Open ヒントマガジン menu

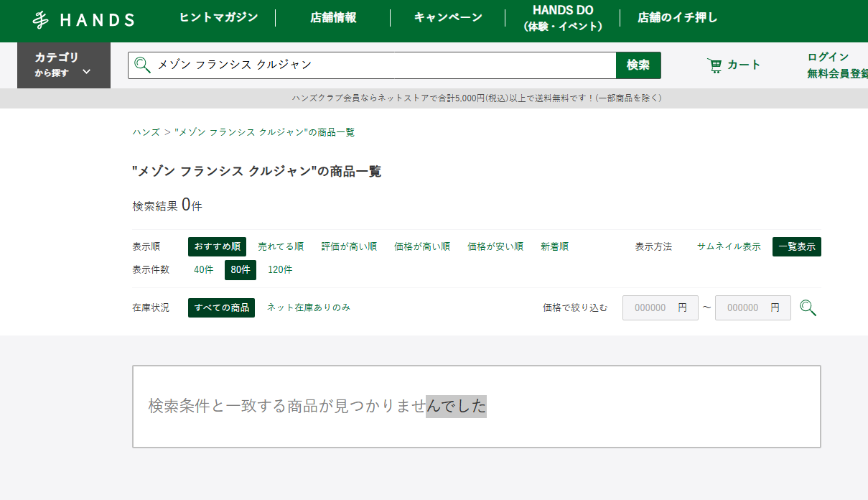(x=218, y=17)
